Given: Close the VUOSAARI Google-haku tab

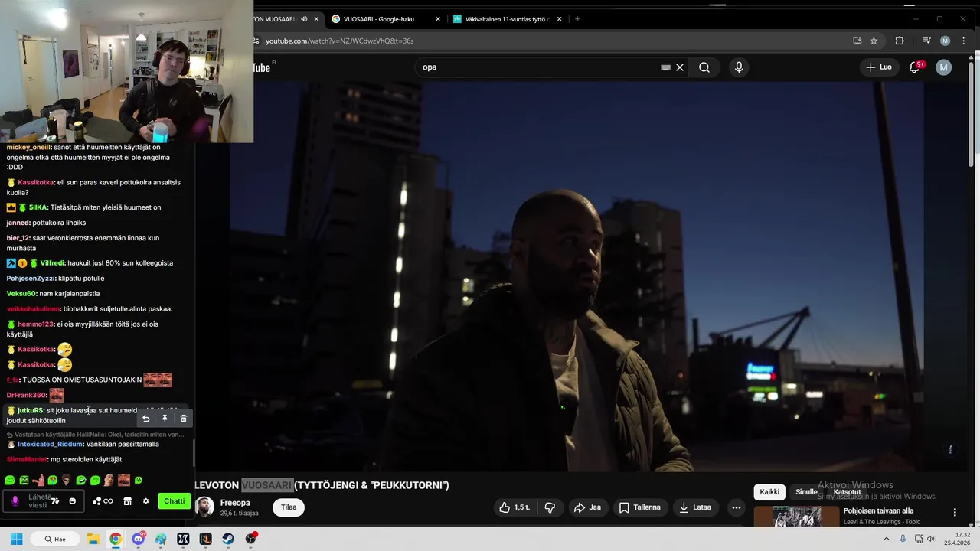Looking at the screenshot, I should 438,19.
